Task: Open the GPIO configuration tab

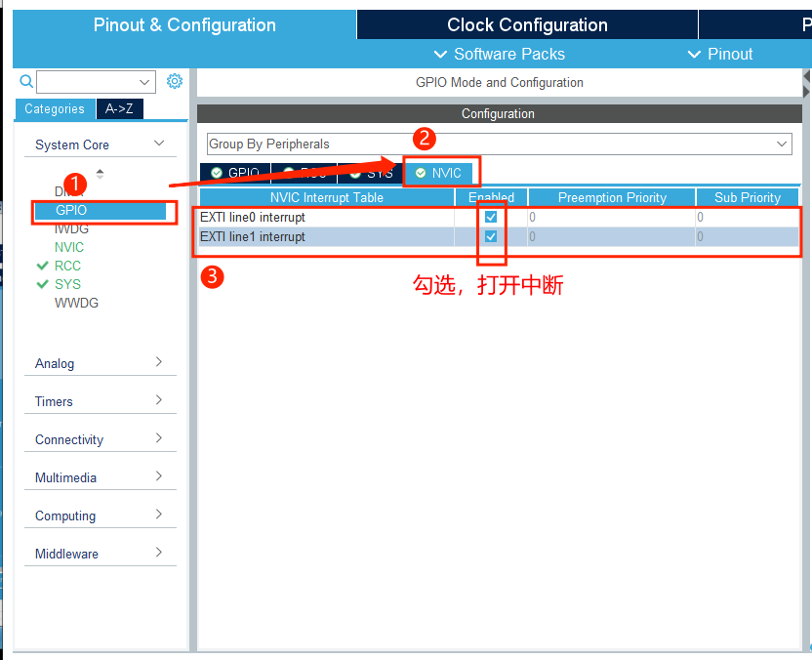Action: tap(235, 173)
